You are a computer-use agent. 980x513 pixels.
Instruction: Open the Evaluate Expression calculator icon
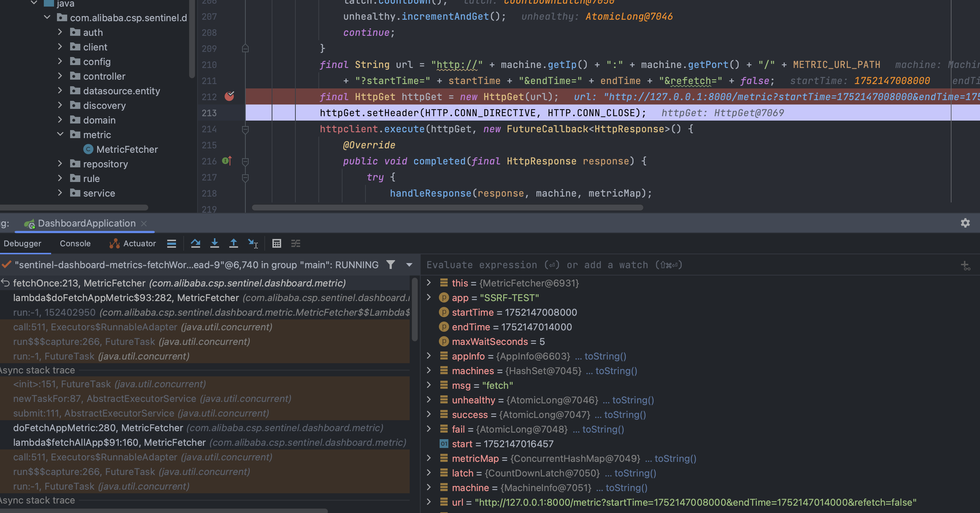click(276, 243)
